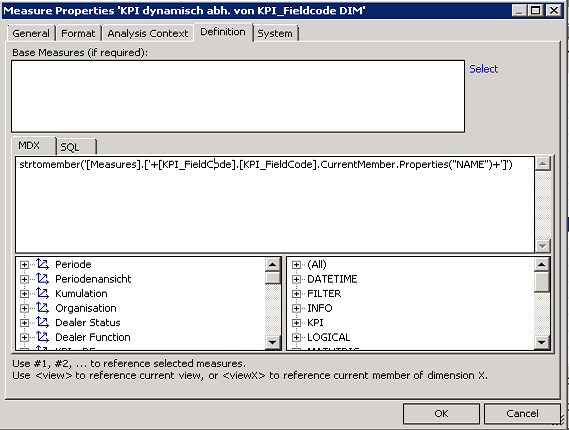Click dimension tree scroll down arrow

[273, 342]
